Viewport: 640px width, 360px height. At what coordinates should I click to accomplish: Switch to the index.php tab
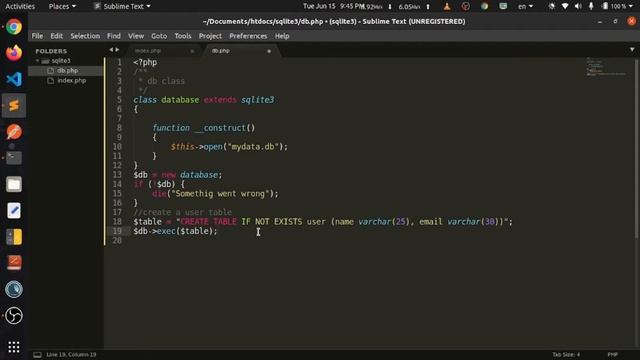click(162, 51)
